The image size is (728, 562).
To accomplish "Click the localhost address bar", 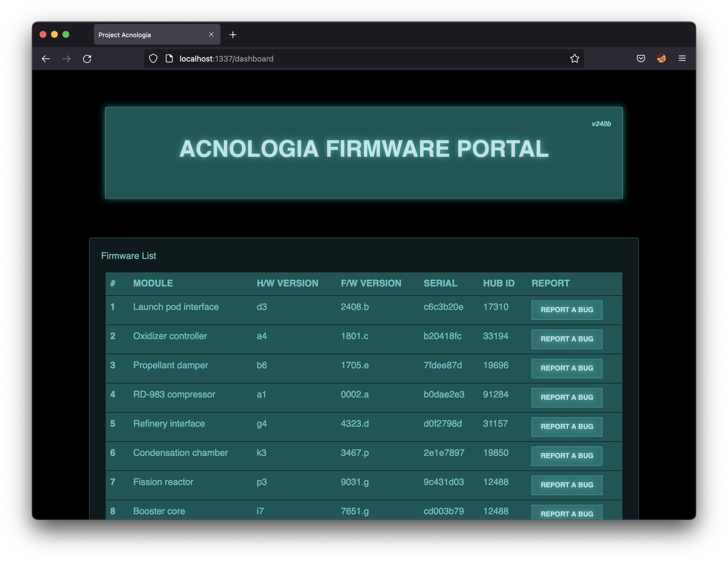I will click(x=367, y=59).
